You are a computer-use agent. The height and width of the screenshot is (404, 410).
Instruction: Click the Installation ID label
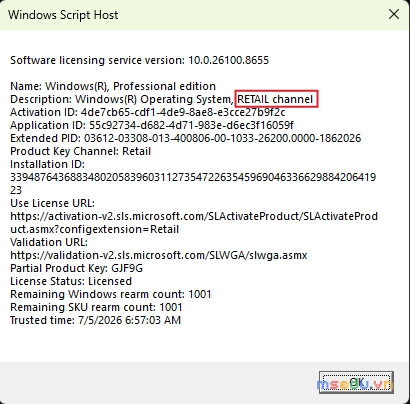point(48,164)
